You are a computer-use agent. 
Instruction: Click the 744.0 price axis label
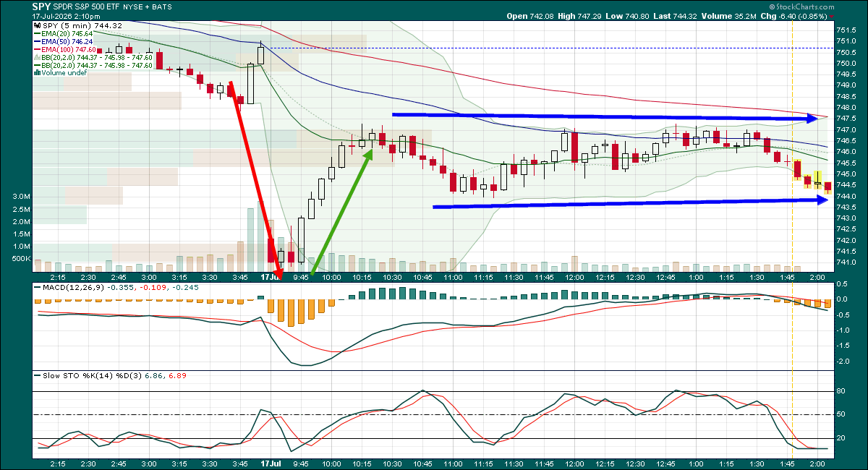[x=846, y=196]
